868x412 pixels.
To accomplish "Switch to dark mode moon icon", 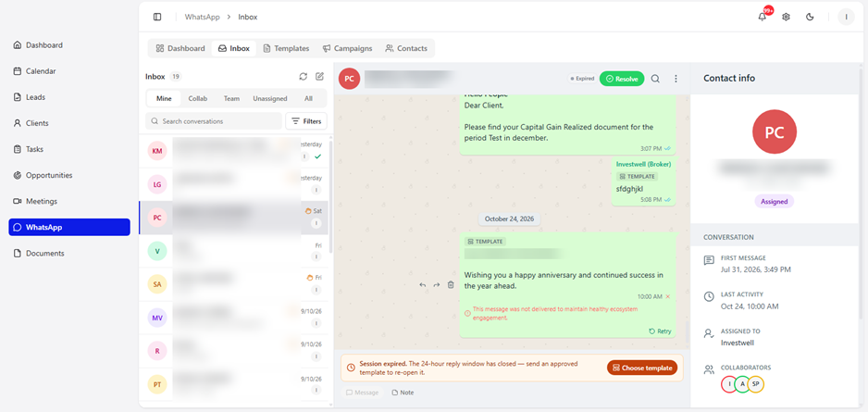I will [x=810, y=18].
